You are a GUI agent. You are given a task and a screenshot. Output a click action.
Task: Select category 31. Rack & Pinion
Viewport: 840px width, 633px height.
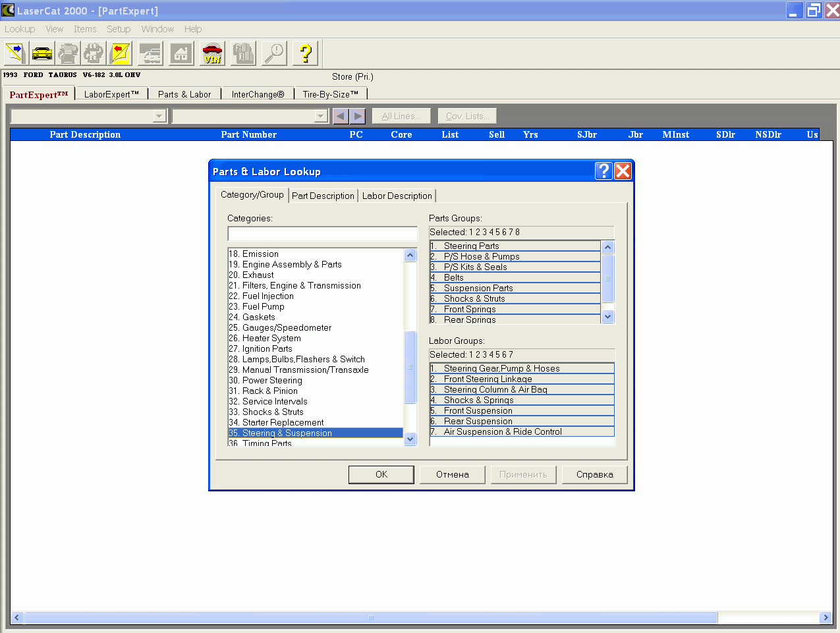point(316,391)
